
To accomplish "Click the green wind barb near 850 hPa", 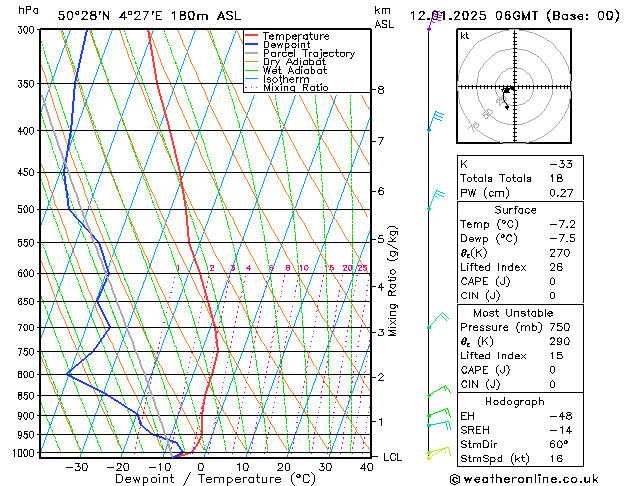I will 438,392.
